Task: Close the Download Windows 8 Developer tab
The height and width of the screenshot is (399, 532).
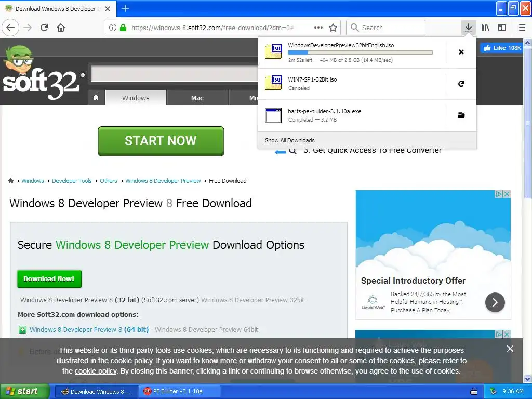Action: tap(108, 9)
